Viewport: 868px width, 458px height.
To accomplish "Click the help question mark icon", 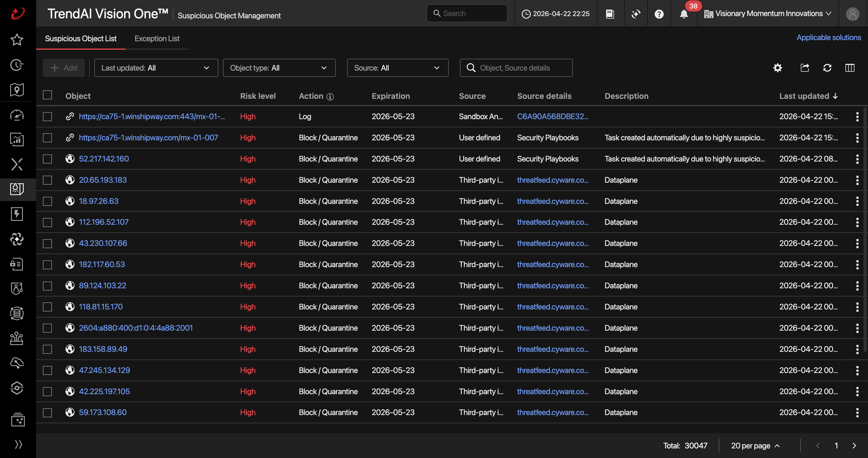I will pyautogui.click(x=659, y=14).
